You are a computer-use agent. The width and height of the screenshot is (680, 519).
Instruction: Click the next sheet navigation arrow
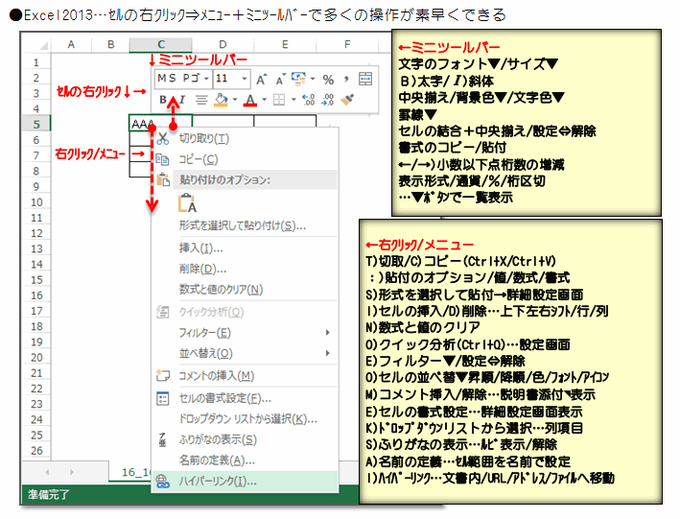tap(72, 472)
